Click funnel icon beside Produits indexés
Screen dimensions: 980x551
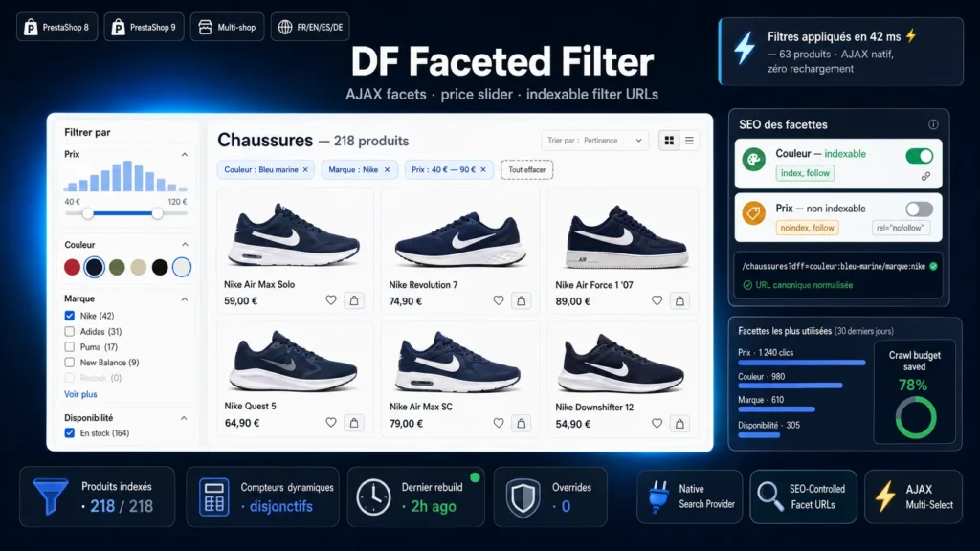[x=51, y=496]
